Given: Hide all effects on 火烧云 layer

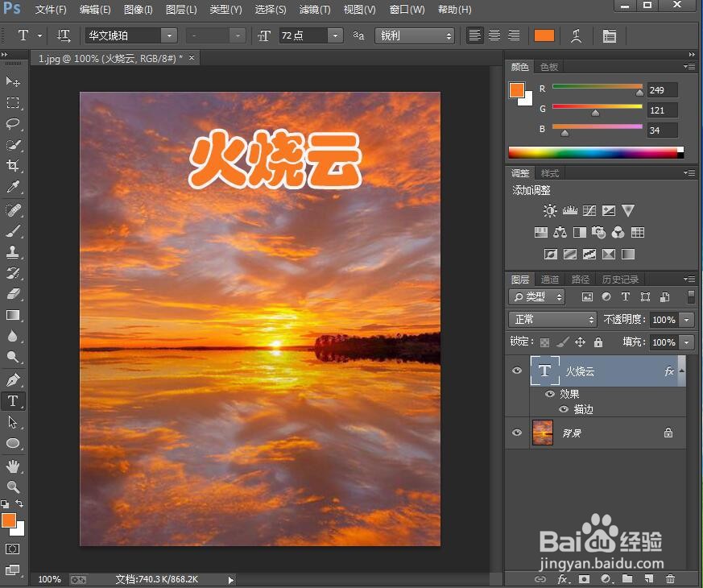Looking at the screenshot, I should pyautogui.click(x=550, y=394).
